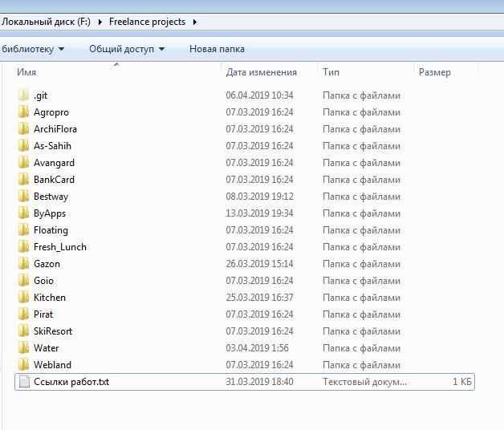Expand the arrow after Freelance projects

(195, 22)
